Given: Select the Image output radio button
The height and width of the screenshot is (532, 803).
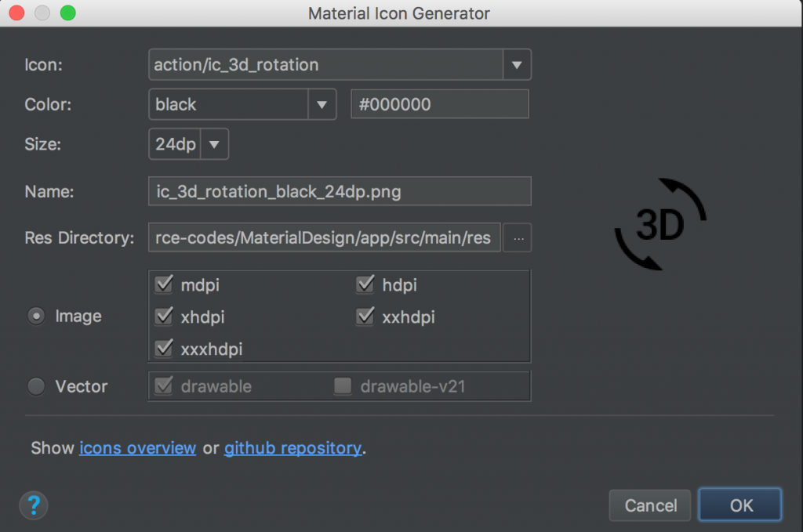Looking at the screenshot, I should 35,316.
